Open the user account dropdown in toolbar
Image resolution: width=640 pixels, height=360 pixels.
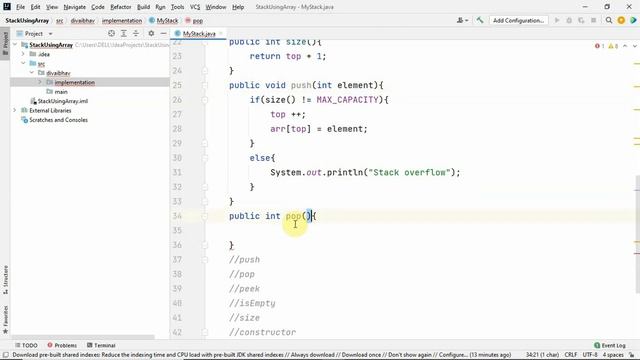click(x=462, y=20)
